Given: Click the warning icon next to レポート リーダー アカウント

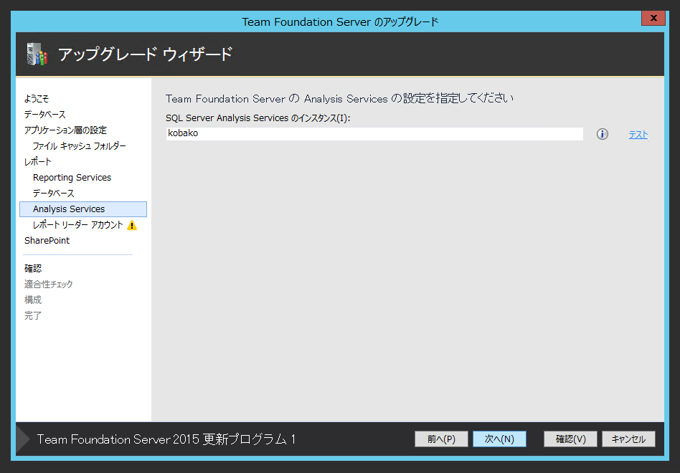Looking at the screenshot, I should click(x=132, y=225).
